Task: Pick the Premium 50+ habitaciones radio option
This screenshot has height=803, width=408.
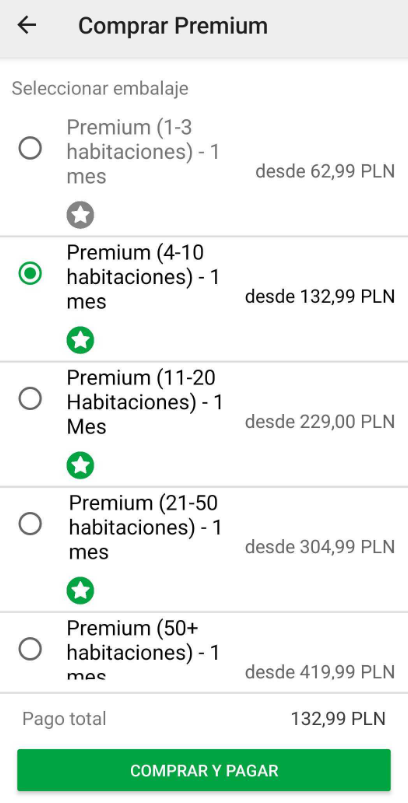Action: tap(30, 649)
